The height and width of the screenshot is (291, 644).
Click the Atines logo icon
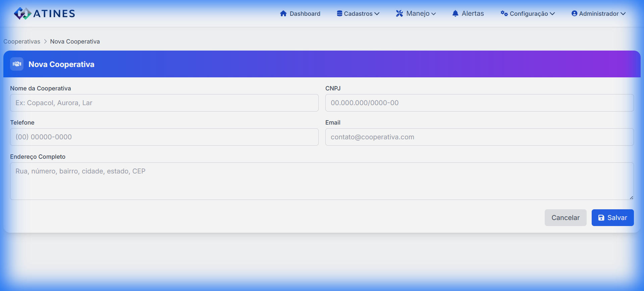22,13
